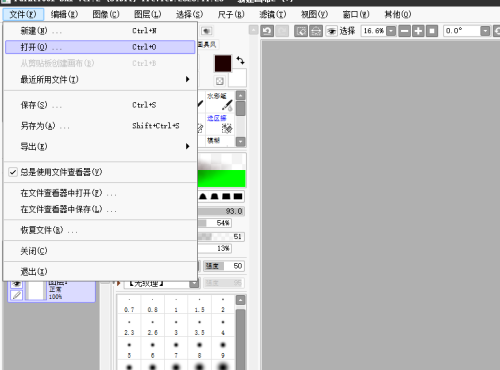Click the brush size 93.0 slider
This screenshot has width=500, height=370.
pos(221,211)
